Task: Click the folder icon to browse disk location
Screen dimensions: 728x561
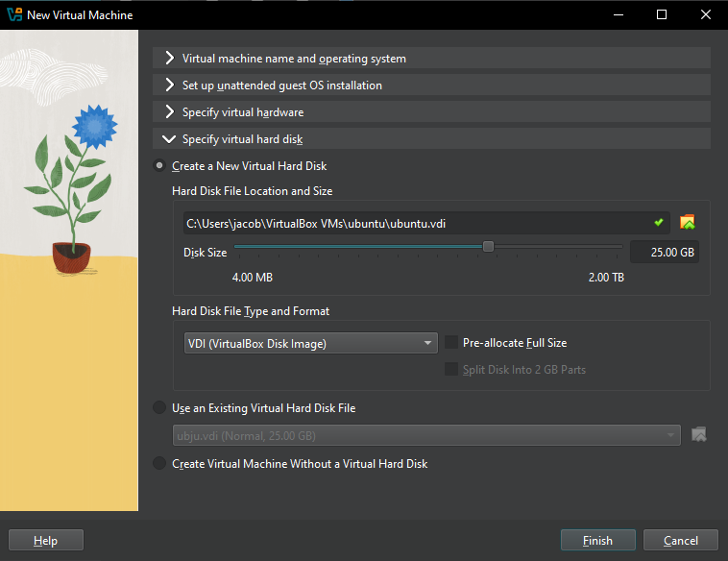Action: point(687,223)
